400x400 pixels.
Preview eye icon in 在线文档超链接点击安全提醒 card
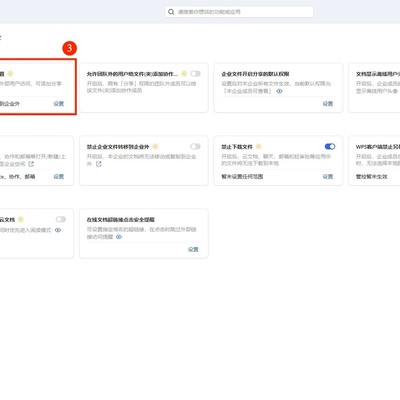[119, 237]
